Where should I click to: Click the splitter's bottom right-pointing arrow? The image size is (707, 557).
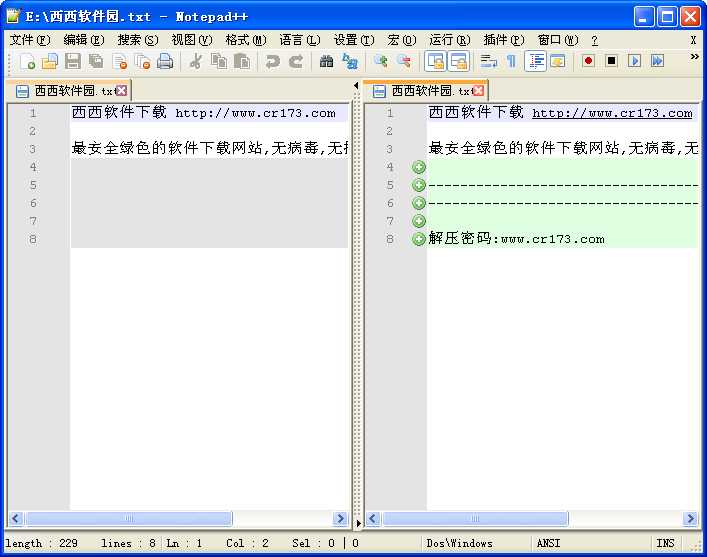coord(358,524)
